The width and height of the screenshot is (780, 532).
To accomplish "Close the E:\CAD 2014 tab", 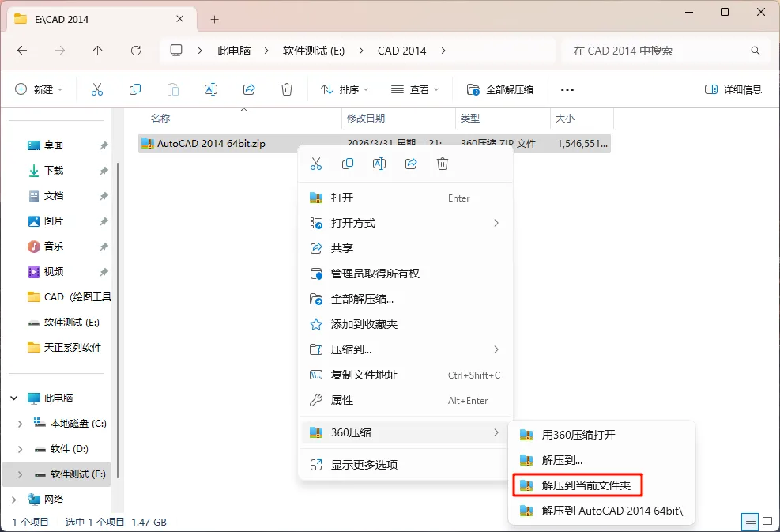I will point(180,19).
